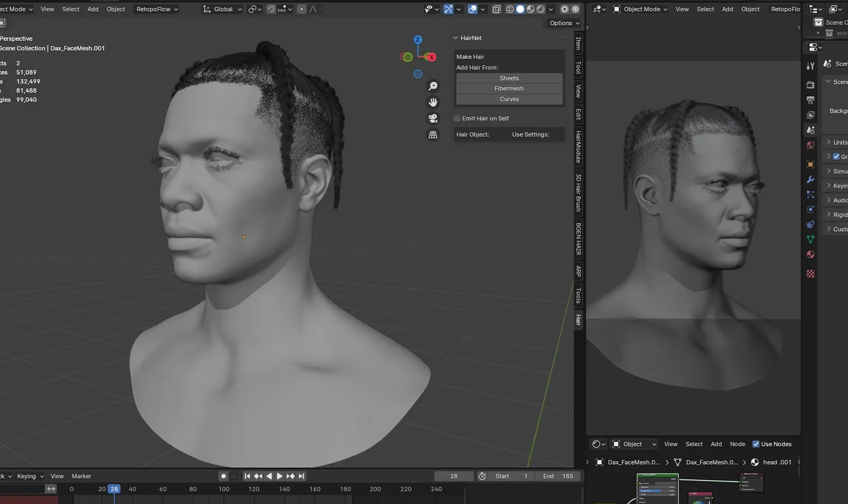Open the Modifier properties wrench icon

810,179
